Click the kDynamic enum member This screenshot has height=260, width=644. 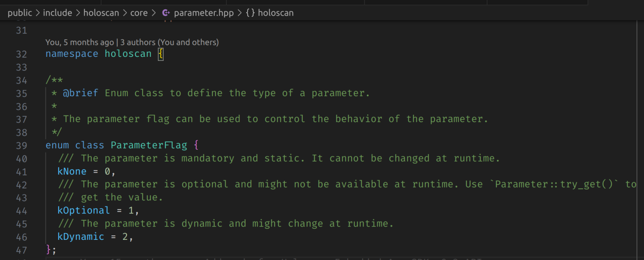(80, 237)
